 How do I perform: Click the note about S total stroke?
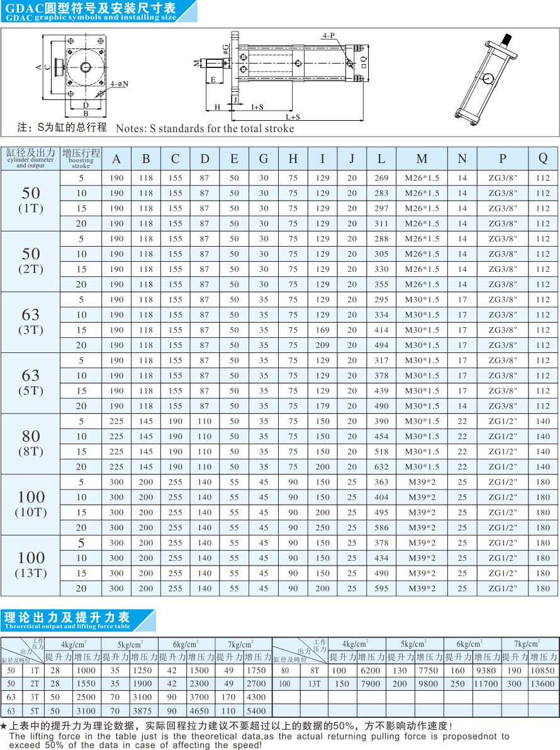pos(155,128)
